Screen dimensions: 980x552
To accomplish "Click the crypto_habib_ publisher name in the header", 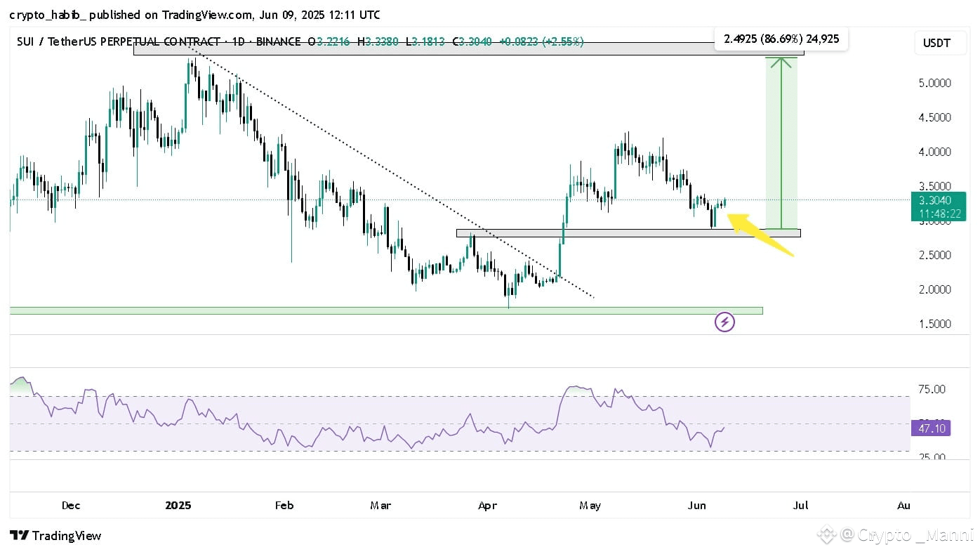I will point(48,15).
